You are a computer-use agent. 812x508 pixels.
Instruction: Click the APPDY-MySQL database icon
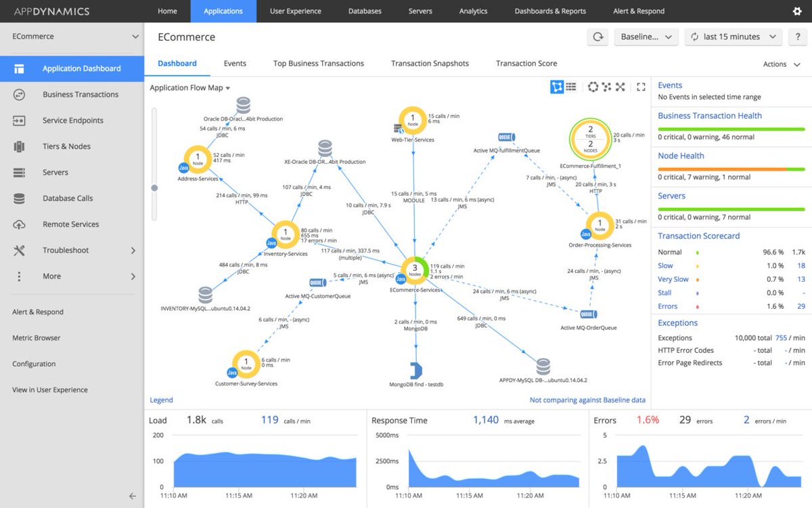click(x=543, y=366)
